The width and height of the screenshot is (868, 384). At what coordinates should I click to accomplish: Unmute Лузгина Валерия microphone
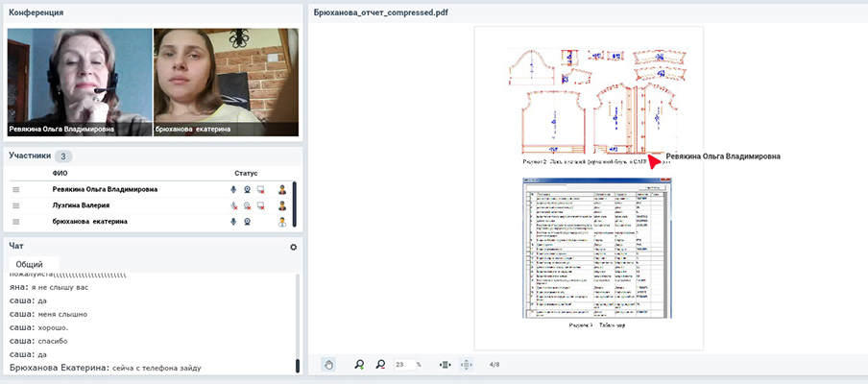[x=232, y=205]
